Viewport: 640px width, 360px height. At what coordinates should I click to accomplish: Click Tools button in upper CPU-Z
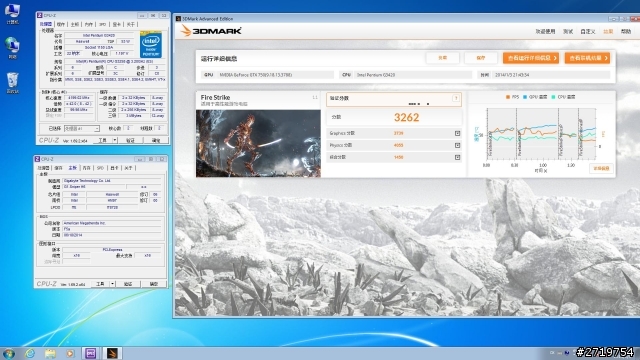click(102, 140)
